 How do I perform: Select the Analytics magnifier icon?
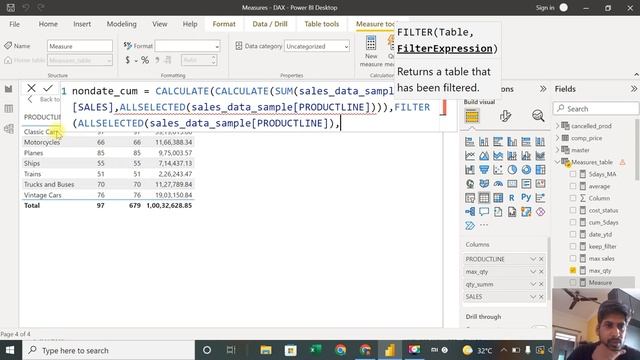[x=538, y=116]
